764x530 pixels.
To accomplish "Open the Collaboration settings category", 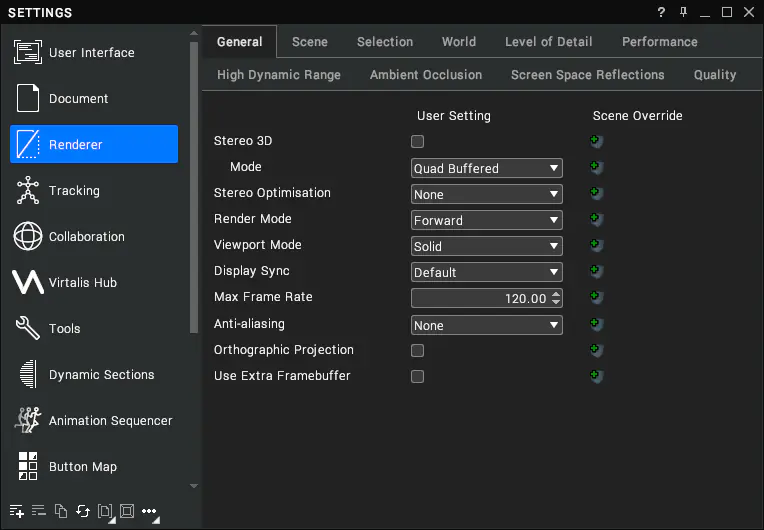I will pos(94,236).
